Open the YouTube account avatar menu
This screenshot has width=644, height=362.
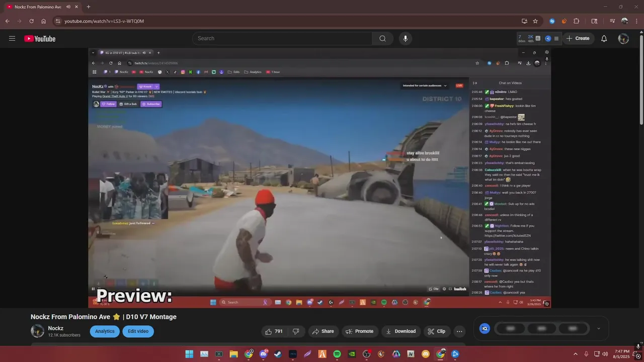click(x=623, y=38)
